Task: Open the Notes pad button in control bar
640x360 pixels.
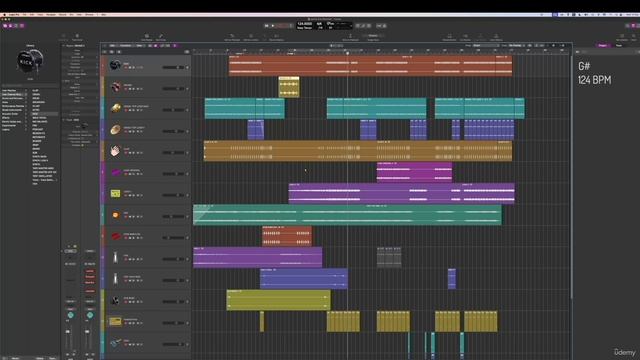Action: (634, 26)
